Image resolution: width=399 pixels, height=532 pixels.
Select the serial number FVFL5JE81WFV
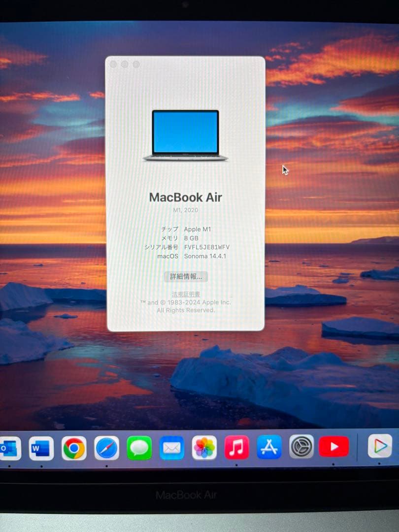tap(207, 247)
